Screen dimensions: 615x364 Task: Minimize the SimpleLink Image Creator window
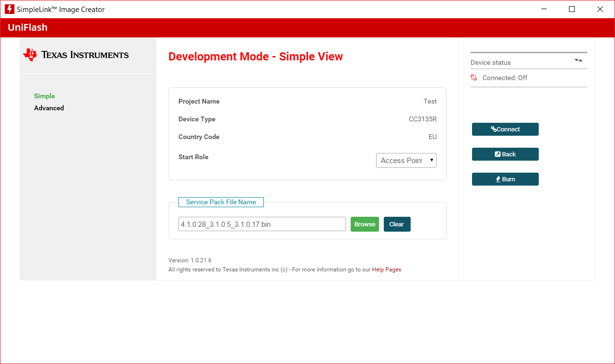tap(544, 9)
